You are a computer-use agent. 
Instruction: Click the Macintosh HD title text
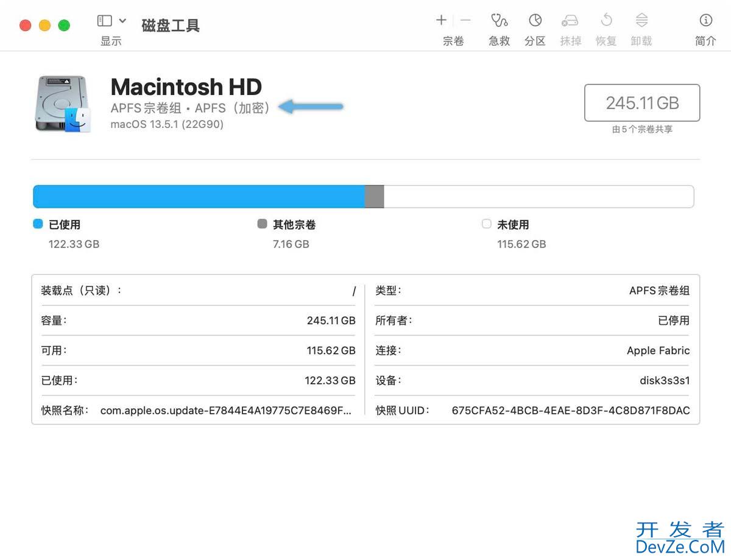(186, 87)
